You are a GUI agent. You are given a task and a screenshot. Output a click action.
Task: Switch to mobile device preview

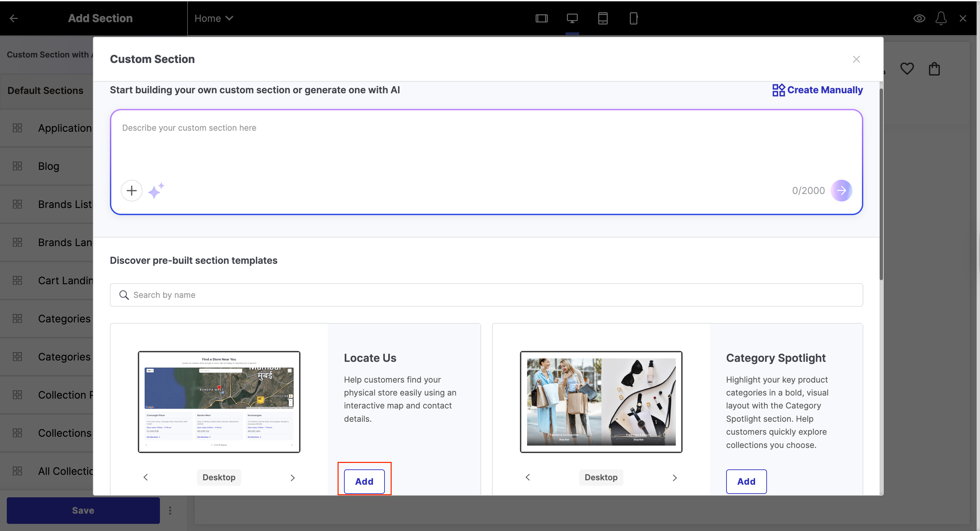[633, 18]
